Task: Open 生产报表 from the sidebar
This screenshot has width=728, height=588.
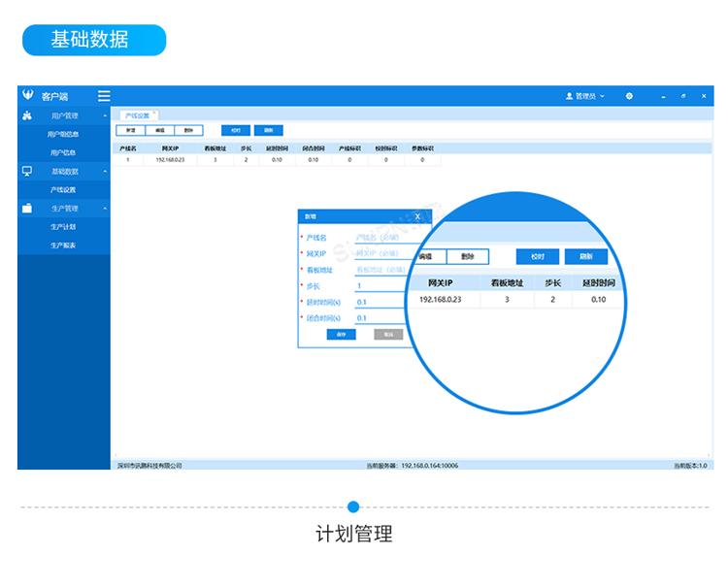Action: 63,245
